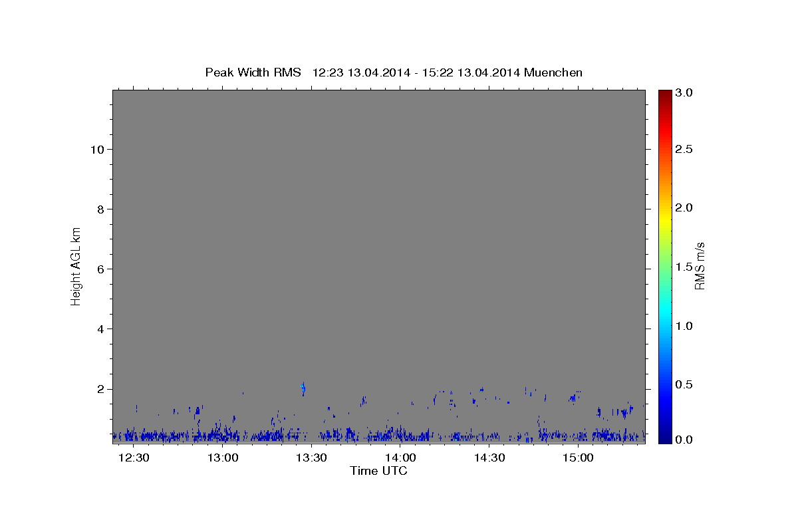Click the green middle of the colorbar
This screenshot has height=532, width=798.
coord(665,266)
